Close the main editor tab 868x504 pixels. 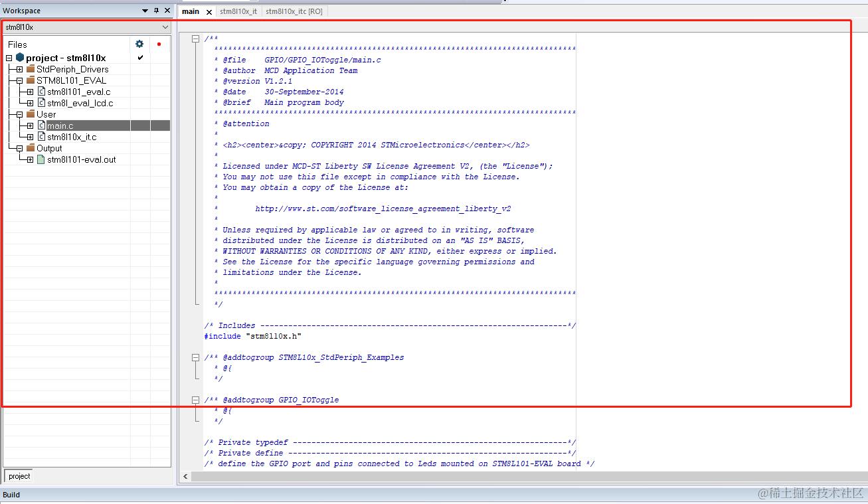pos(209,12)
